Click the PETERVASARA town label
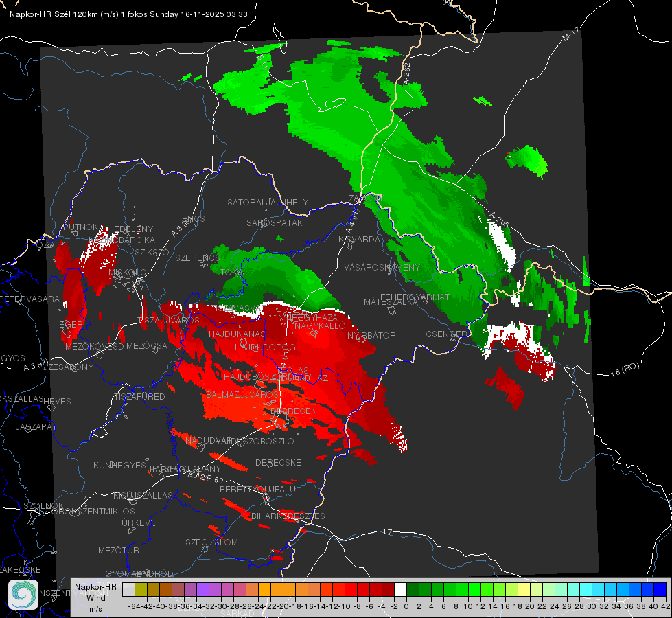 point(30,299)
